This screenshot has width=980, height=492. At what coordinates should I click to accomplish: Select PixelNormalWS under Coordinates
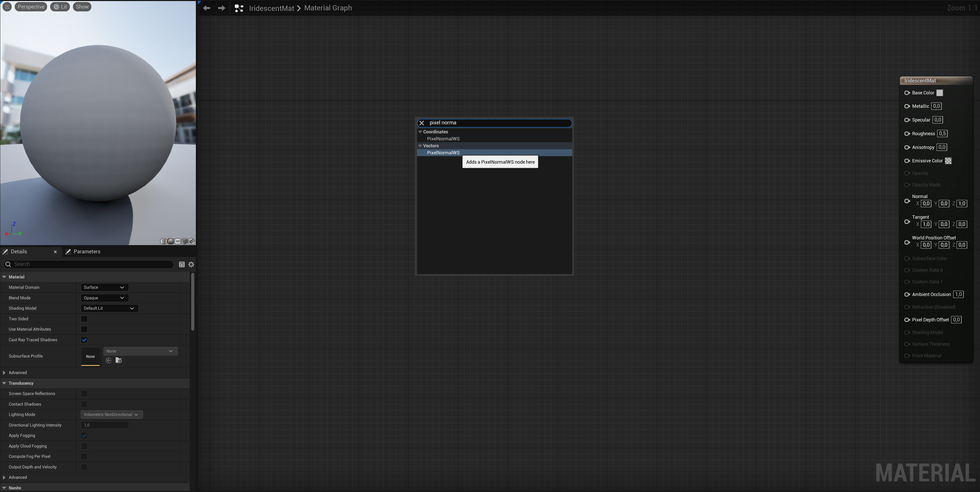443,139
